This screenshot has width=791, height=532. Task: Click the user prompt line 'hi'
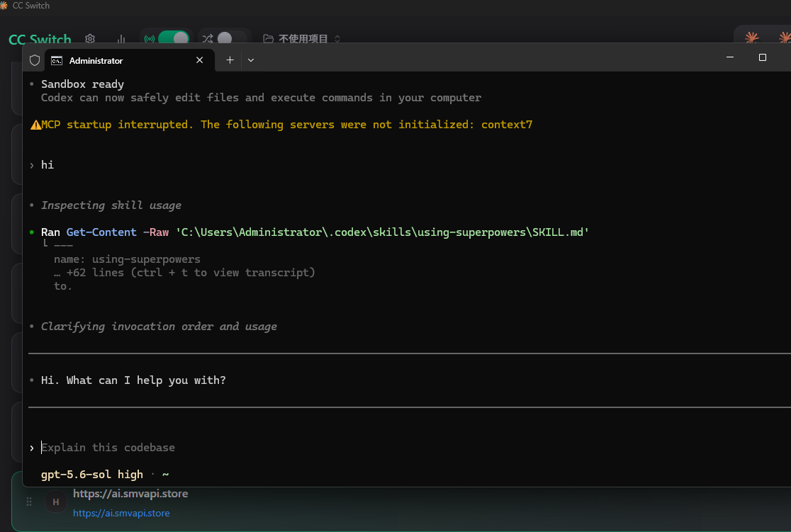47,165
